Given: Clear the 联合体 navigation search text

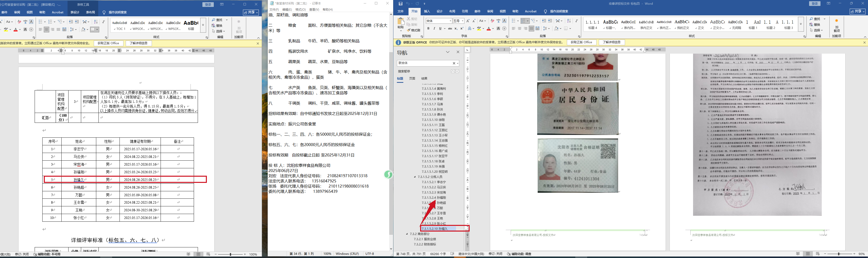Looking at the screenshot, I should 454,63.
